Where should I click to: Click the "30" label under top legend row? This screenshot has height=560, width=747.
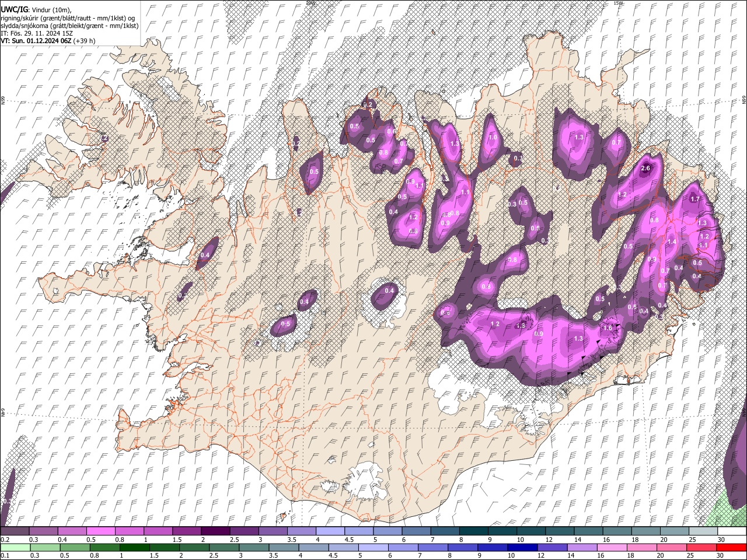[721, 540]
